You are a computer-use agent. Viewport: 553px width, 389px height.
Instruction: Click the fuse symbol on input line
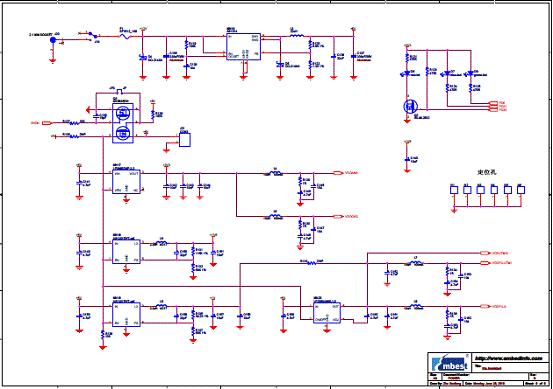click(125, 36)
